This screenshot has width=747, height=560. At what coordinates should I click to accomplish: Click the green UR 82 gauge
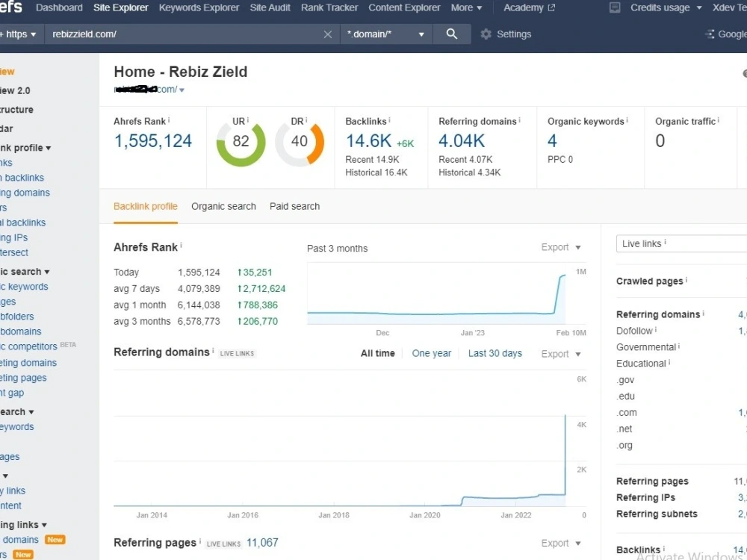241,142
